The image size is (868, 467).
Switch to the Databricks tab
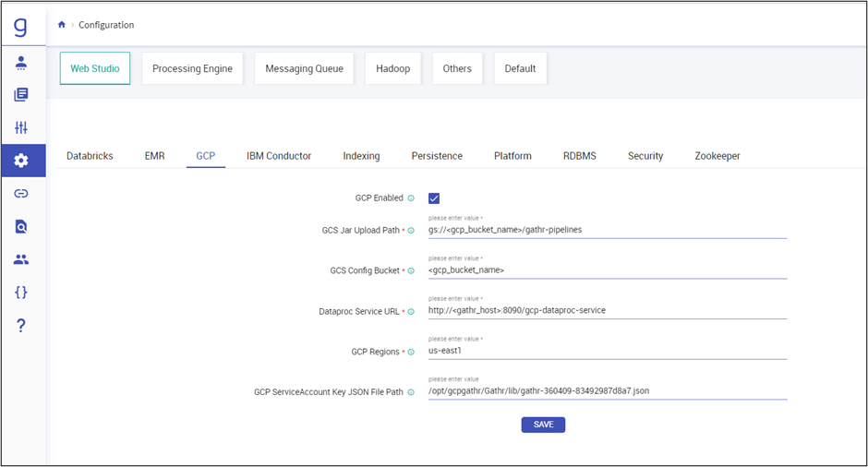90,156
